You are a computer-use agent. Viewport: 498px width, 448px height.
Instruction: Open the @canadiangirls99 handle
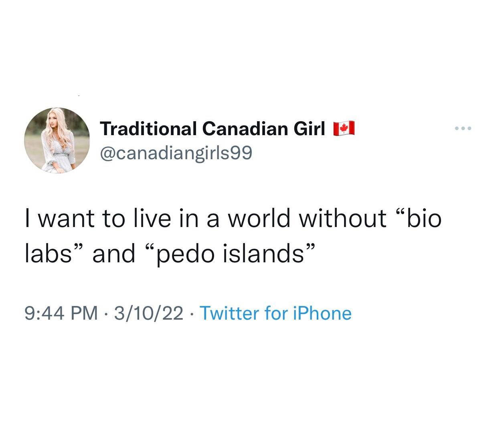(x=176, y=153)
